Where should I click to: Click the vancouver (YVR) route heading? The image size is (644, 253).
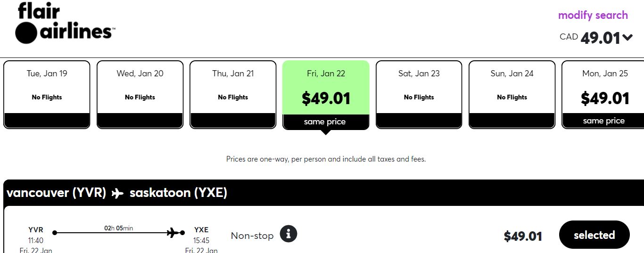click(56, 193)
